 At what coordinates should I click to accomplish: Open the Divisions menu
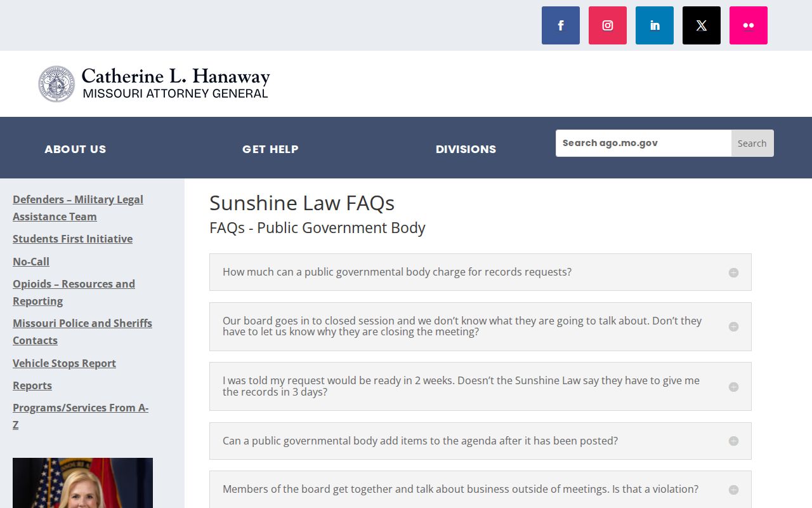point(466,149)
